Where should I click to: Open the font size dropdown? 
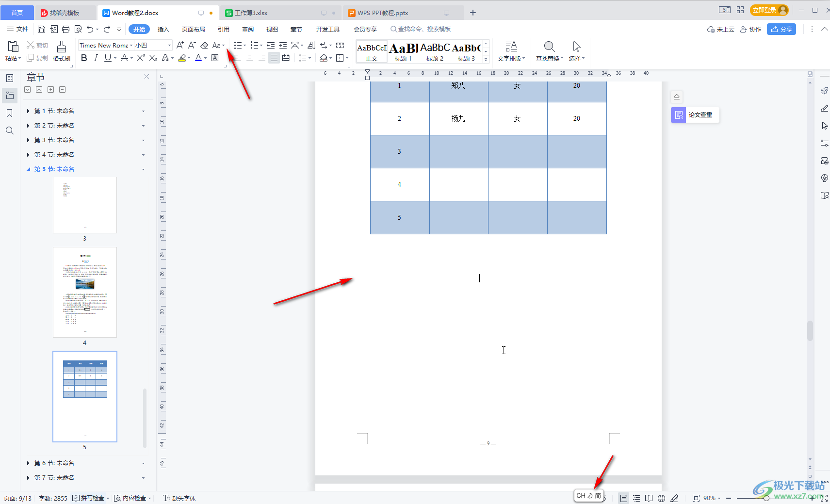169,45
